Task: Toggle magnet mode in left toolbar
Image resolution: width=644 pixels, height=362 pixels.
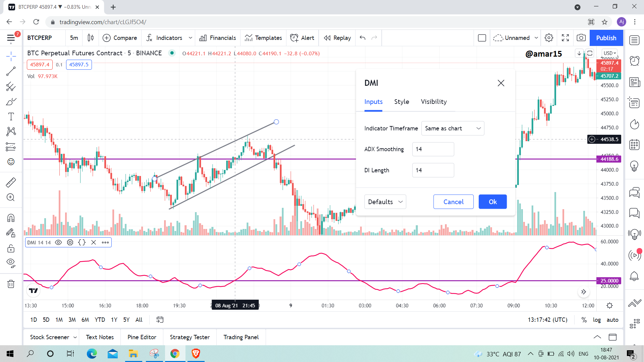Action: [x=11, y=218]
